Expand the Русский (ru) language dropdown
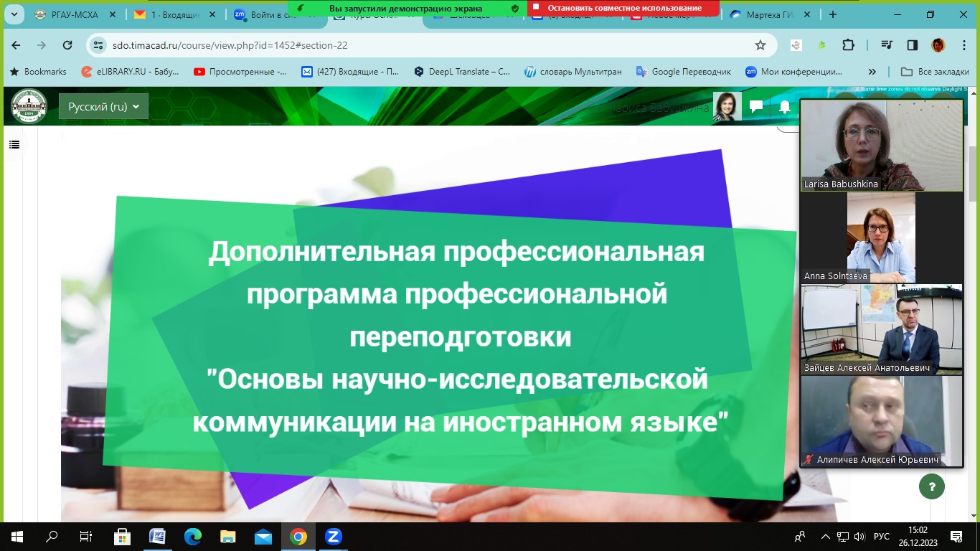 tap(103, 107)
